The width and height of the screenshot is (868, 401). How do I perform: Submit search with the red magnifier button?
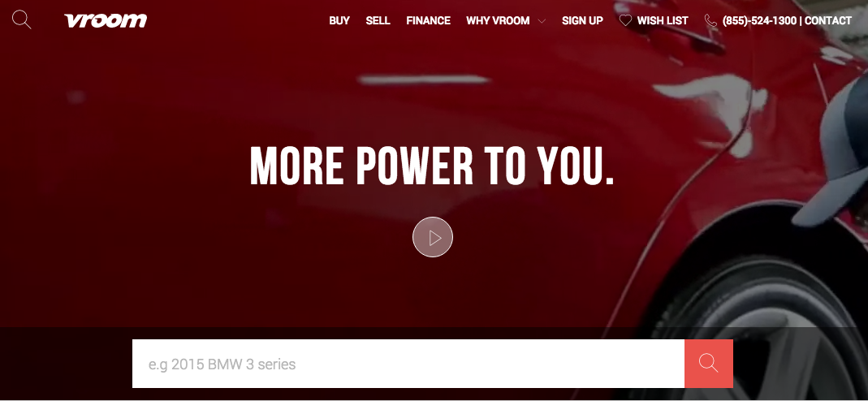click(709, 364)
